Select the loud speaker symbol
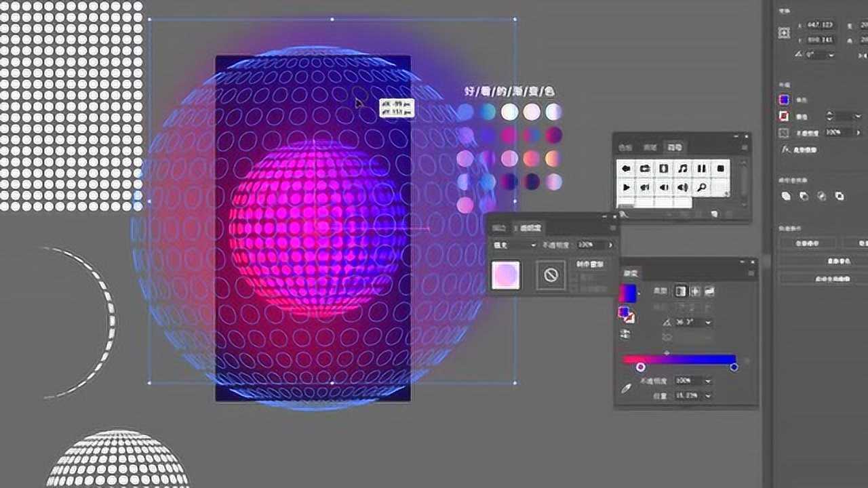Image resolution: width=868 pixels, height=488 pixels. coord(683,187)
